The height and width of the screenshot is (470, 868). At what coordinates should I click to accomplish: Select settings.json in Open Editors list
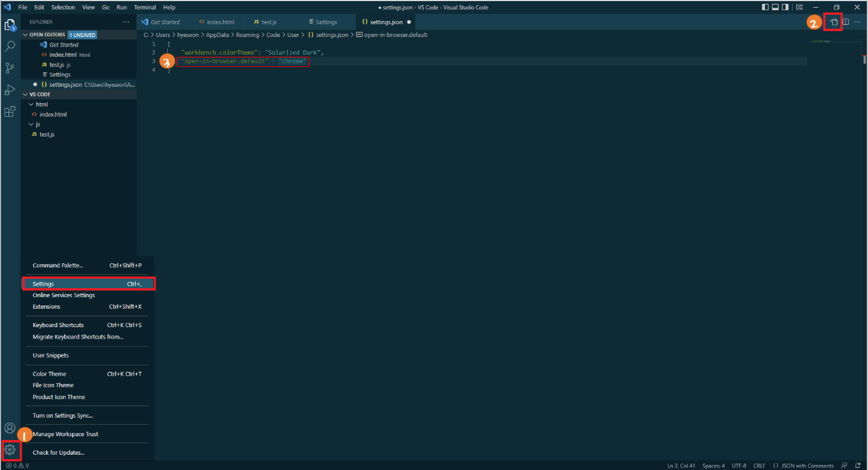(x=79, y=84)
